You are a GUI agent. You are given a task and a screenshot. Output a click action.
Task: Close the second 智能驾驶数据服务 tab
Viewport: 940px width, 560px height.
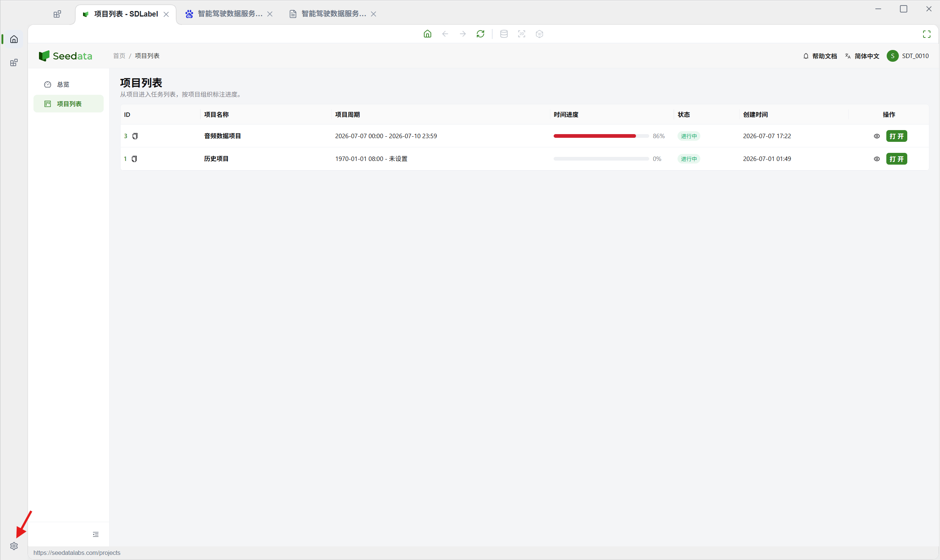(x=270, y=14)
